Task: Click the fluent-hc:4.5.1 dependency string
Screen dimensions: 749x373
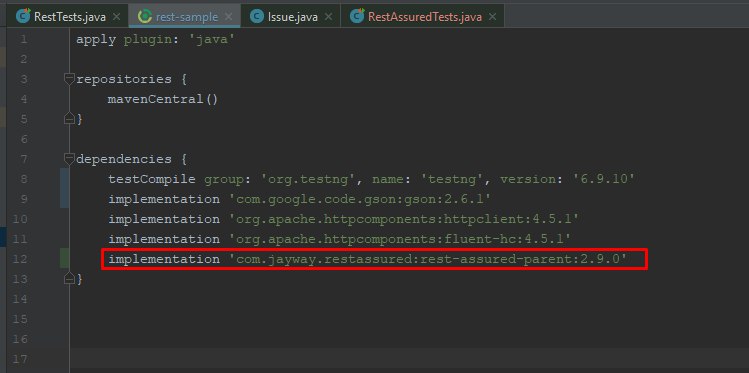Action: pos(400,239)
